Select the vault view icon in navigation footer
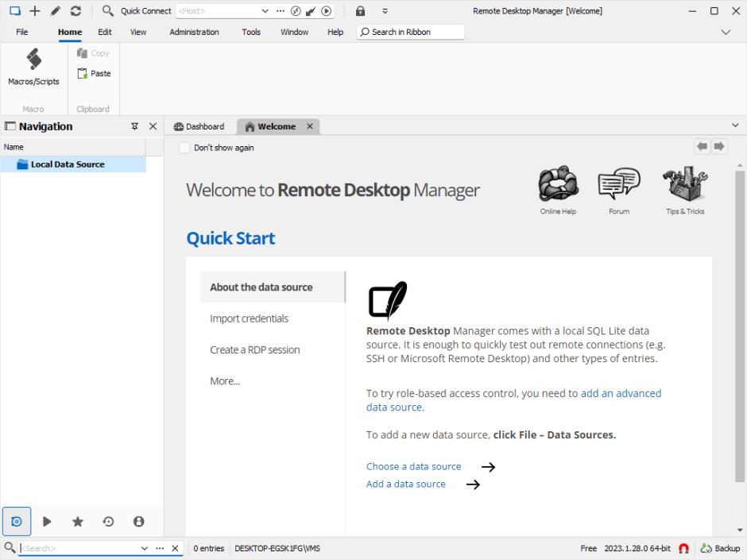 coord(17,521)
